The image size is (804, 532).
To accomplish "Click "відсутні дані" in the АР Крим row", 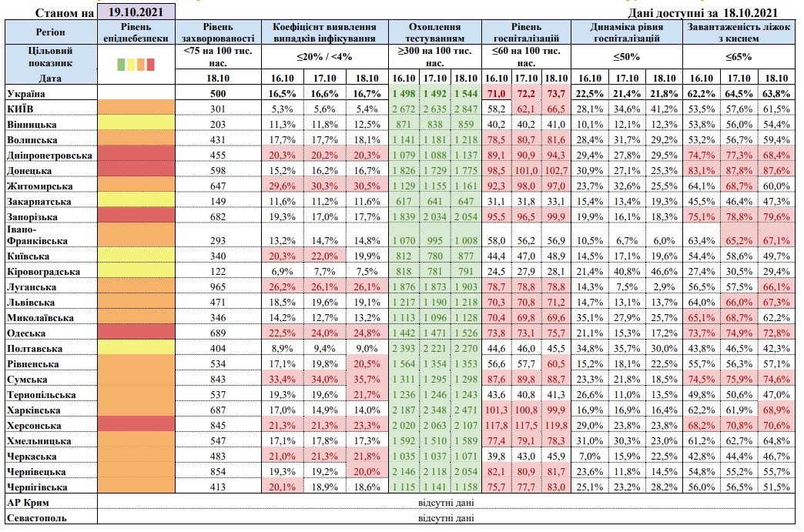I will click(446, 502).
